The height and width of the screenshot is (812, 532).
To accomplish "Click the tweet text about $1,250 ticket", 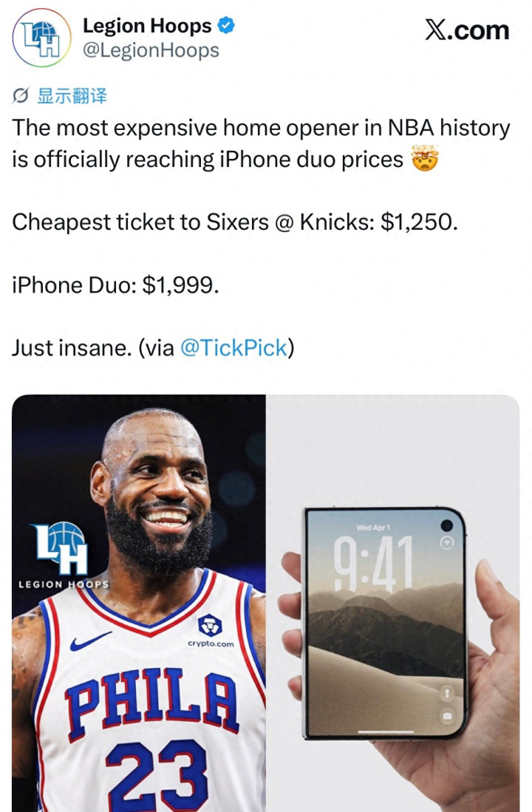I will 235,222.
